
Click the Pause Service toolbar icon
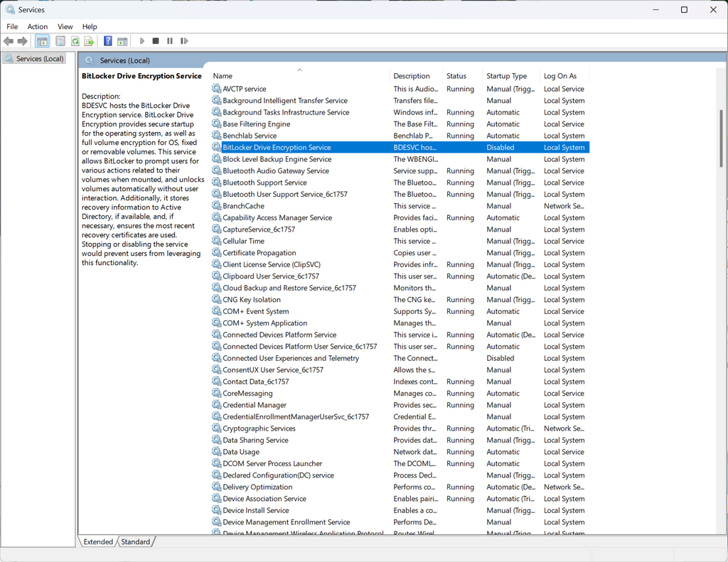tap(169, 40)
